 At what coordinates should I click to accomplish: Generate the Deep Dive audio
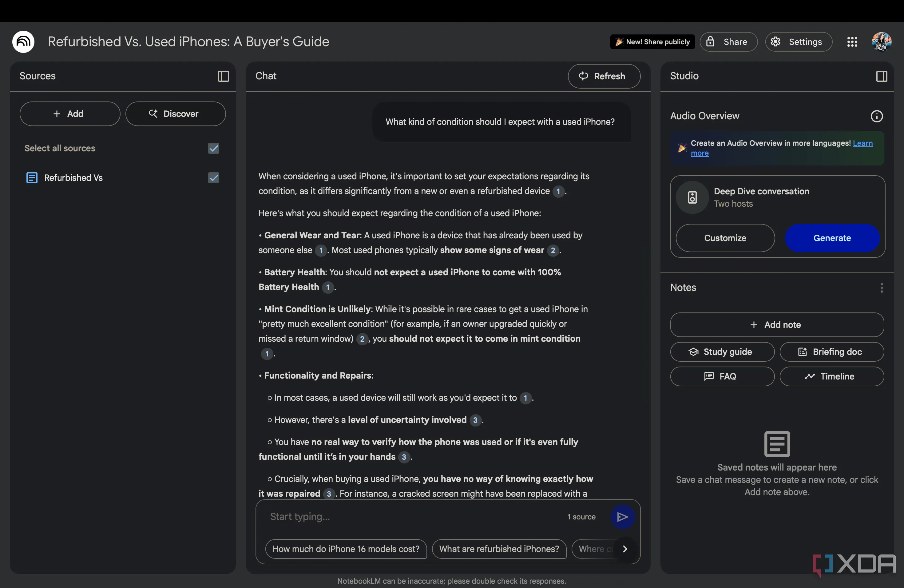click(x=832, y=238)
